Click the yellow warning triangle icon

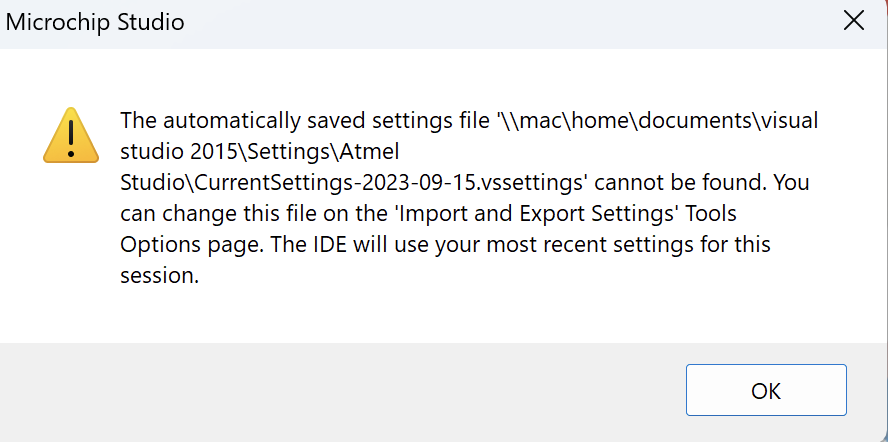71,135
